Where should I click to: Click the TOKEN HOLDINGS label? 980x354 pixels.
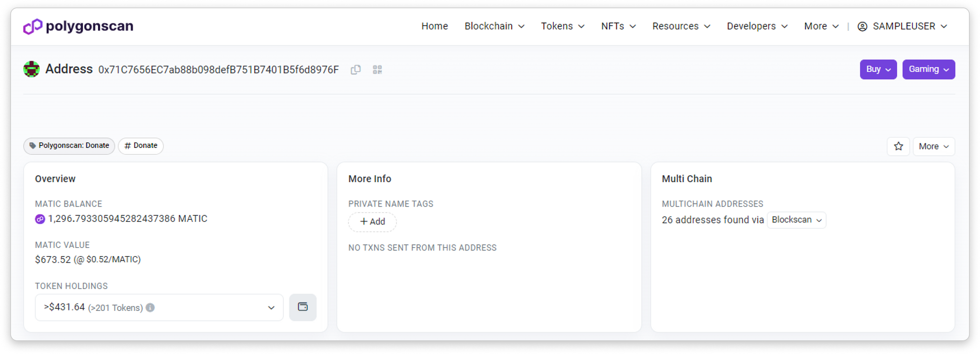(x=72, y=286)
